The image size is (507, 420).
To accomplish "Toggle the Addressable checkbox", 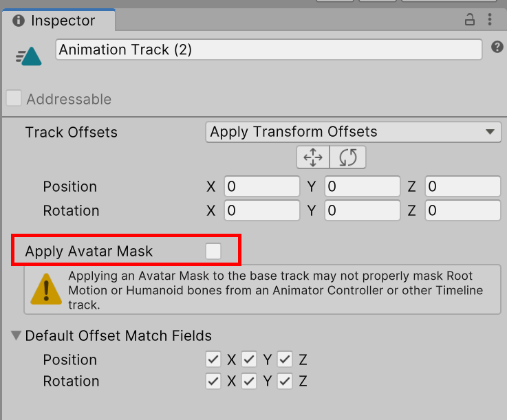I will [14, 99].
